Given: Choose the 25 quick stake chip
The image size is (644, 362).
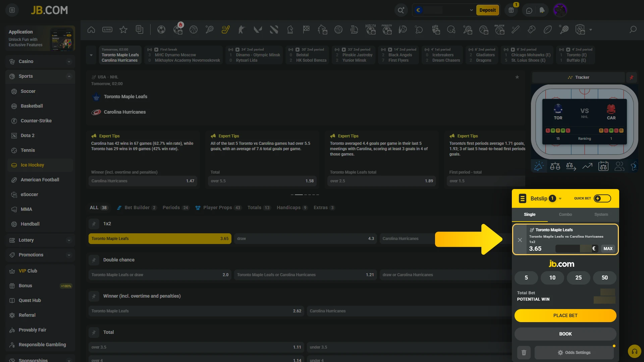Looking at the screenshot, I should 579,278.
